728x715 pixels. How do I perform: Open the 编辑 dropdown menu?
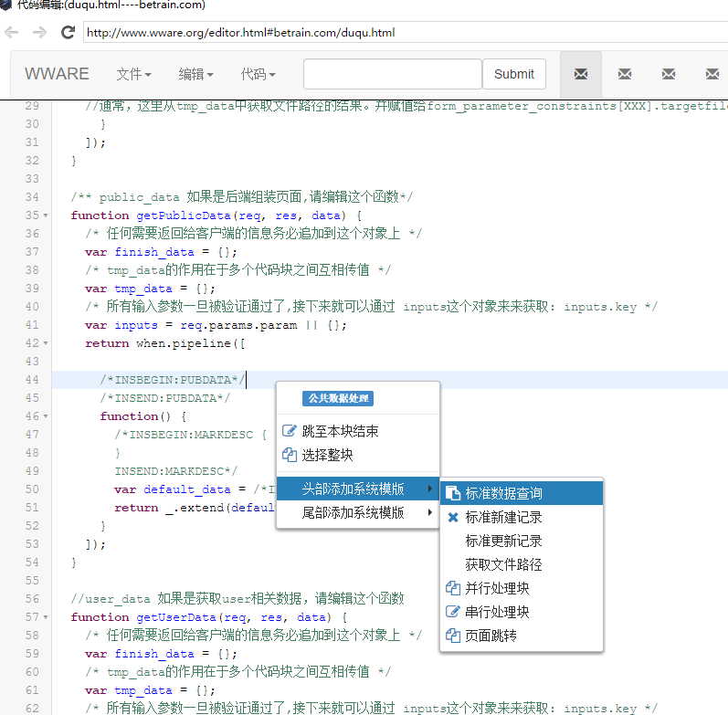(195, 74)
